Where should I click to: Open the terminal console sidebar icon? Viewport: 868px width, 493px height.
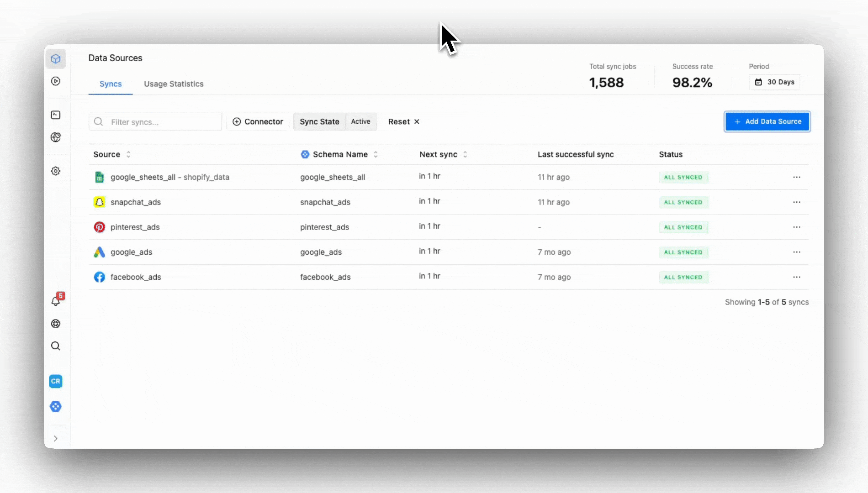(x=56, y=115)
